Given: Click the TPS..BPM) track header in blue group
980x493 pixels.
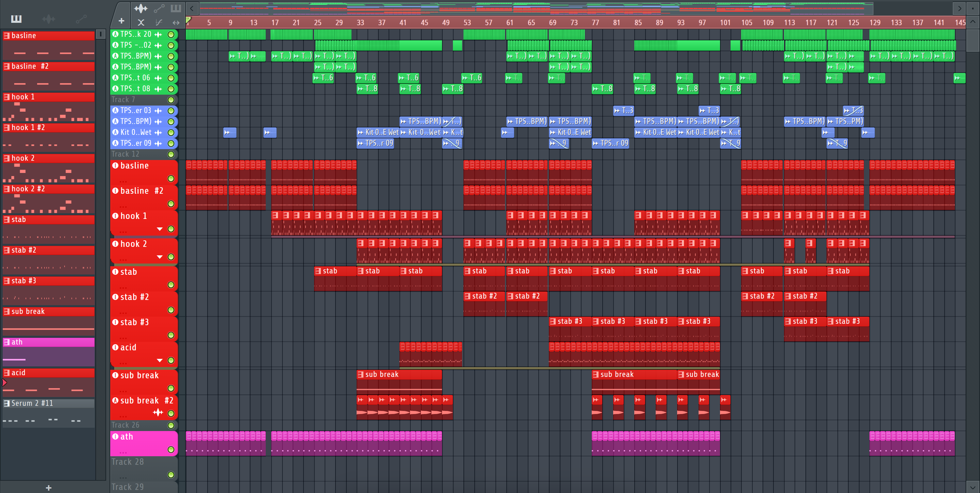Looking at the screenshot, I should pyautogui.click(x=144, y=122).
